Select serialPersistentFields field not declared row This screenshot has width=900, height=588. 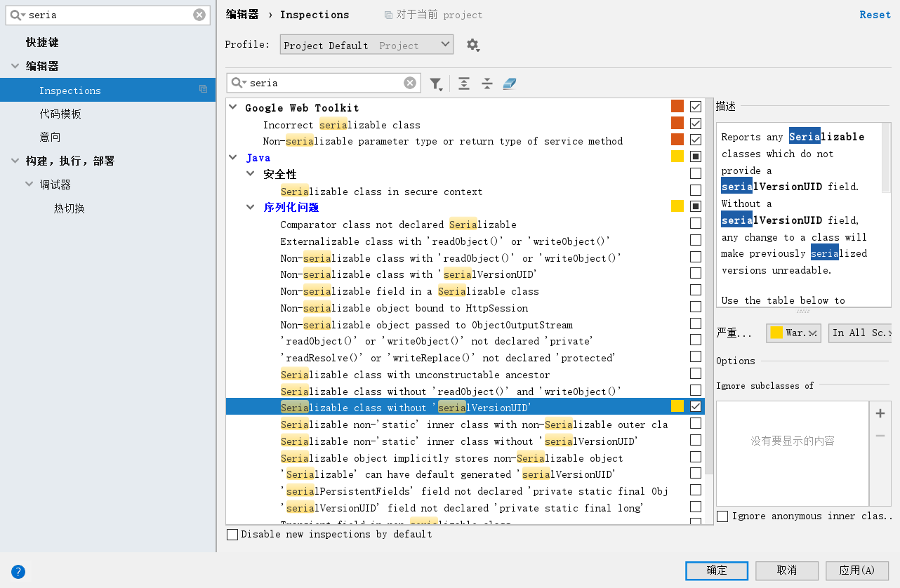[x=474, y=491]
